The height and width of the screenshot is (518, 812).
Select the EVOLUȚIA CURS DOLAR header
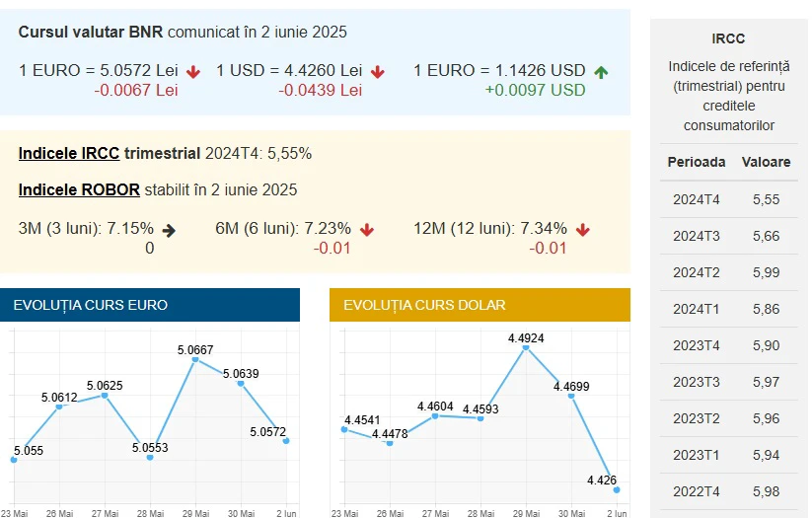(x=480, y=305)
